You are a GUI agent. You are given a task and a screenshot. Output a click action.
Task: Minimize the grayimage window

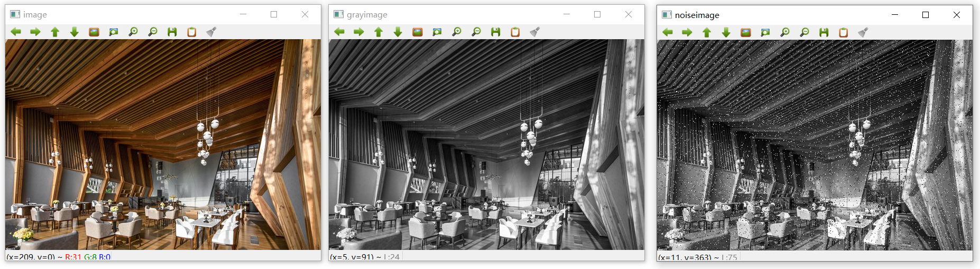point(567,14)
